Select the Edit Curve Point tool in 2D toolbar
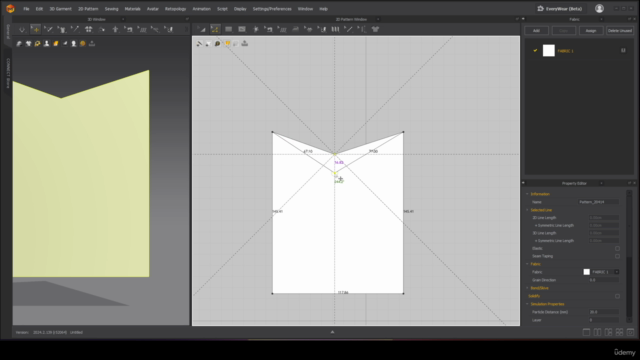Viewport: 640px width, 360px height. [x=215, y=29]
